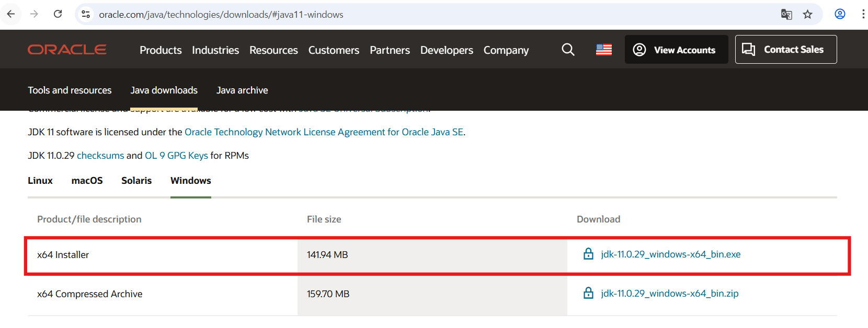Image resolution: width=868 pixels, height=328 pixels.
Task: Select the US flag country icon
Action: point(604,50)
